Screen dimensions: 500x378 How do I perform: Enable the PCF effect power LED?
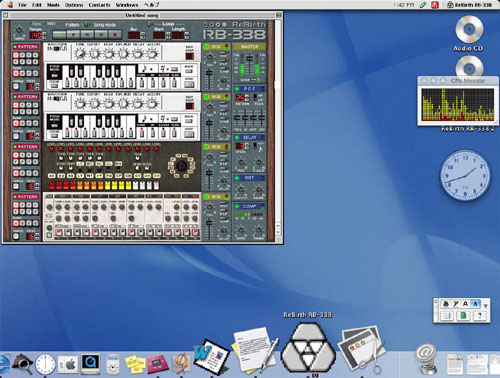pyautogui.click(x=237, y=89)
